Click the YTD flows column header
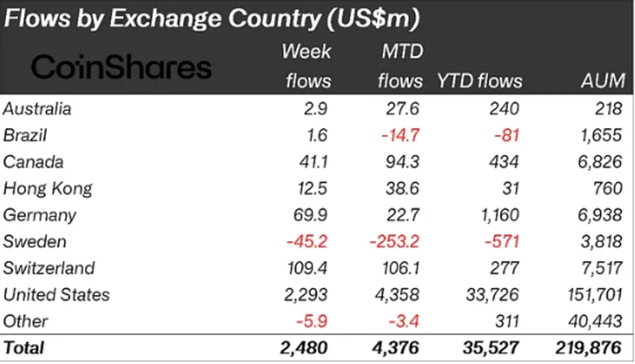 (x=479, y=80)
